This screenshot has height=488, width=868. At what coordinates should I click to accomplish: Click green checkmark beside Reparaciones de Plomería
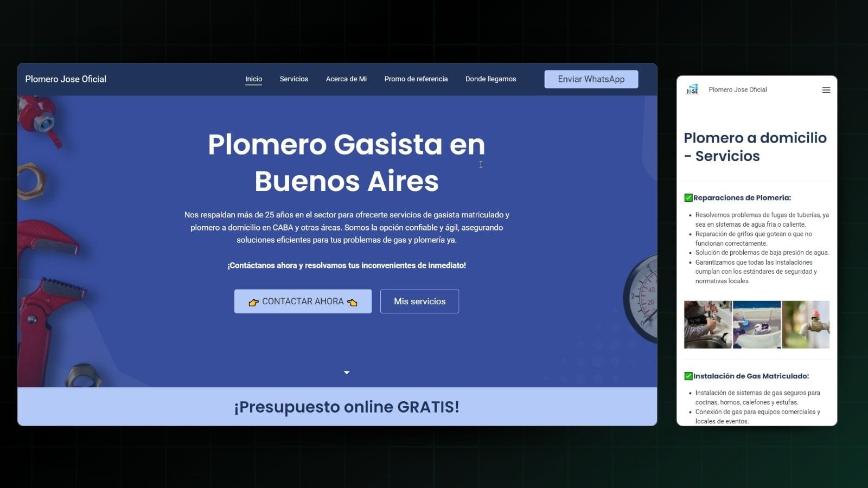click(x=688, y=198)
